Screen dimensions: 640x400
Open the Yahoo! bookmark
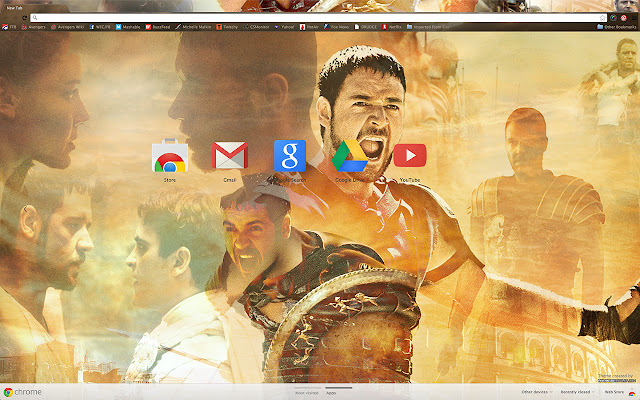coord(284,27)
